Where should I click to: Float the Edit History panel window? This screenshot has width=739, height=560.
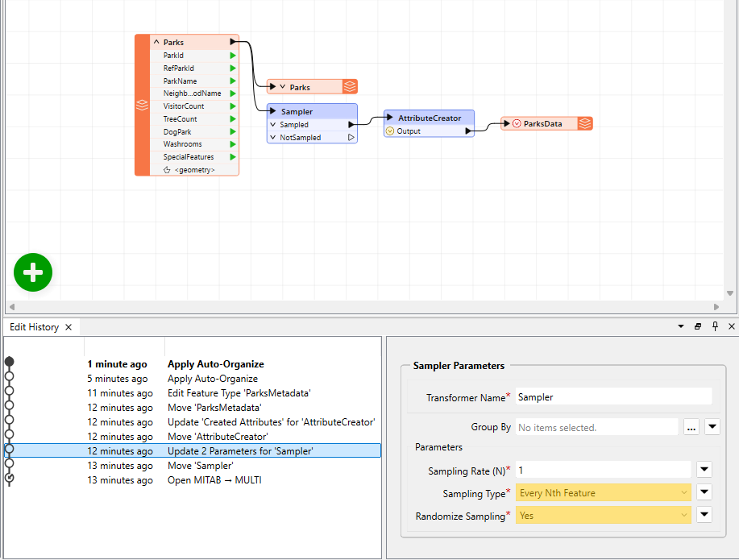[698, 326]
